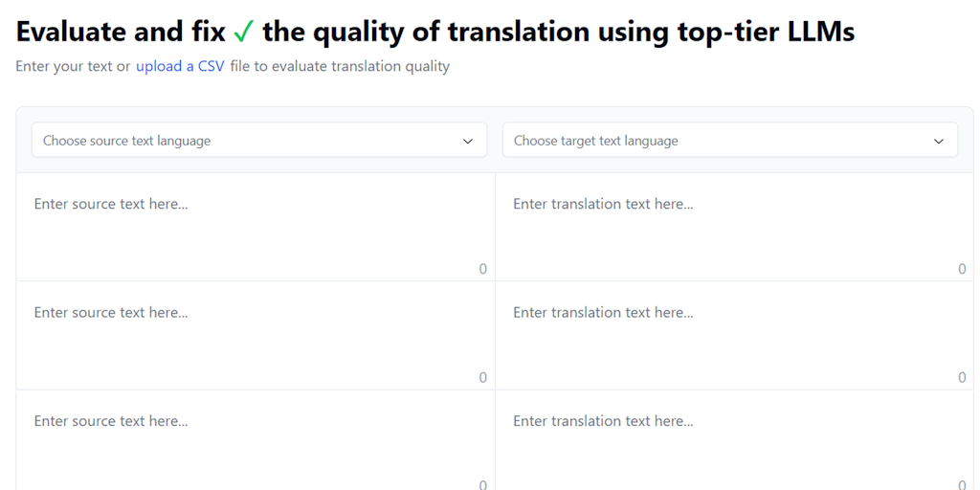Click the third source field's character counter
The width and height of the screenshot is (980, 490).
pos(482,484)
